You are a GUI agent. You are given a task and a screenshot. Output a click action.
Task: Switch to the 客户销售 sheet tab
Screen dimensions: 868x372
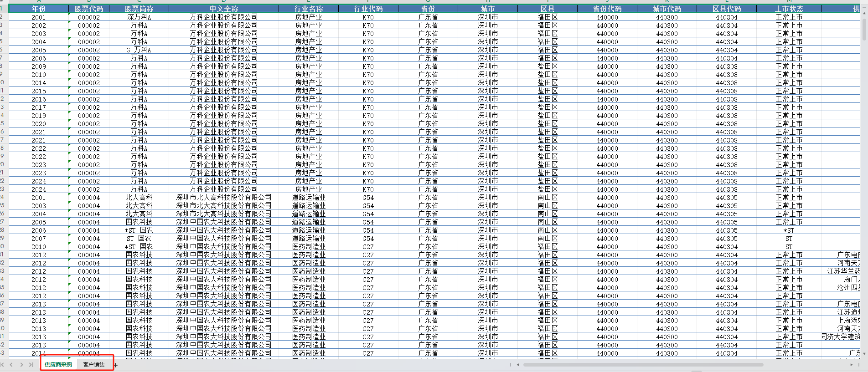[x=93, y=364]
